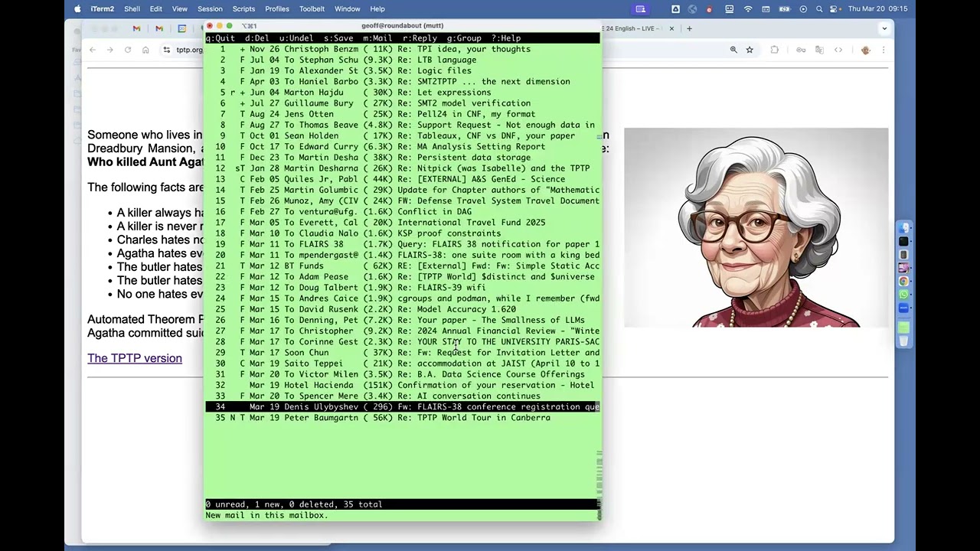Reload the browser page
Screen dimensions: 980x551
point(128,50)
